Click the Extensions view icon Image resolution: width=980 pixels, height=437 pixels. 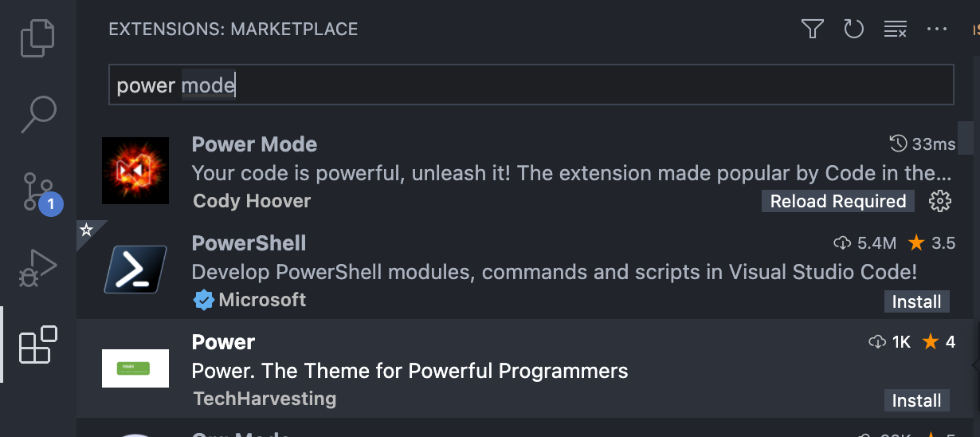coord(37,344)
